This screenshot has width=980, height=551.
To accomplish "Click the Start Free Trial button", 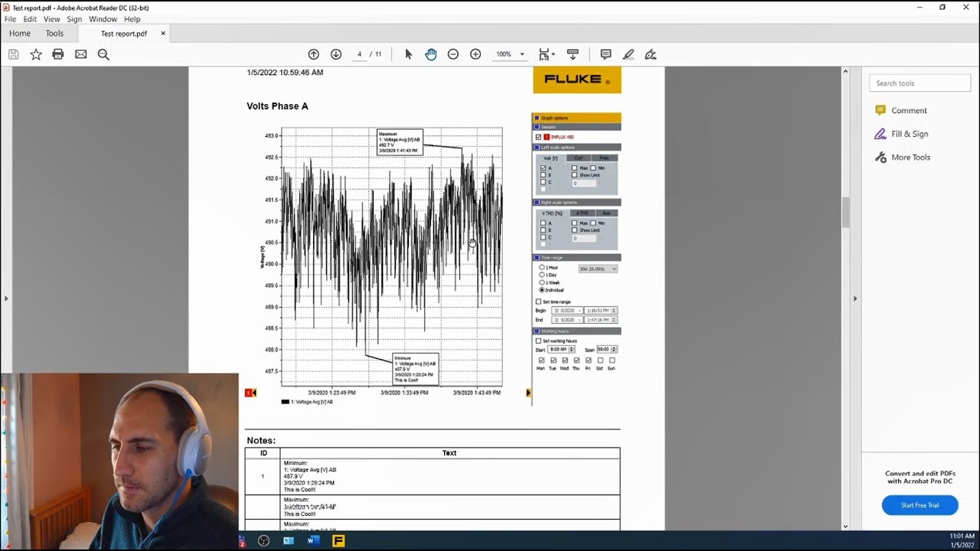I will 920,505.
